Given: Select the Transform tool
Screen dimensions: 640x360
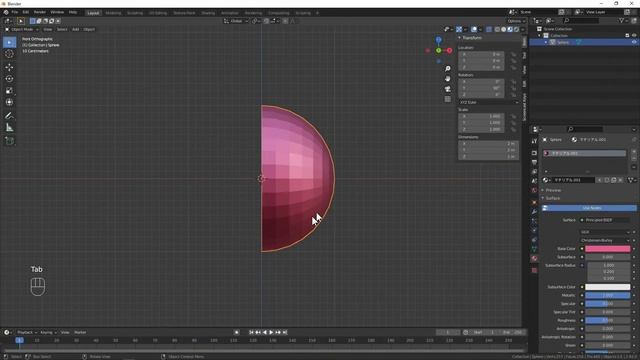Looking at the screenshot, I should [x=9, y=102].
